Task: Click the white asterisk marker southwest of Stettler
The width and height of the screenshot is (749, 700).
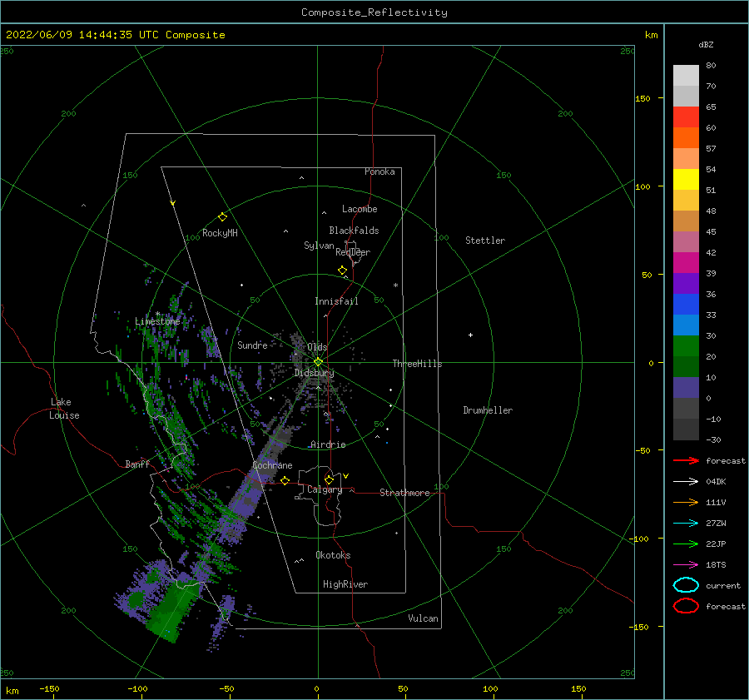Action: point(395,285)
